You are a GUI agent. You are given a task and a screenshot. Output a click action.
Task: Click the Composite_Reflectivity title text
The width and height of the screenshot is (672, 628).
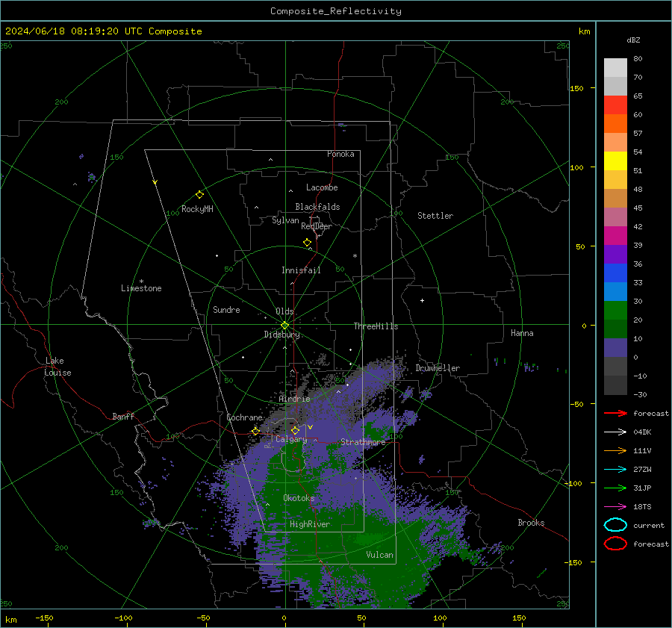tap(336, 11)
